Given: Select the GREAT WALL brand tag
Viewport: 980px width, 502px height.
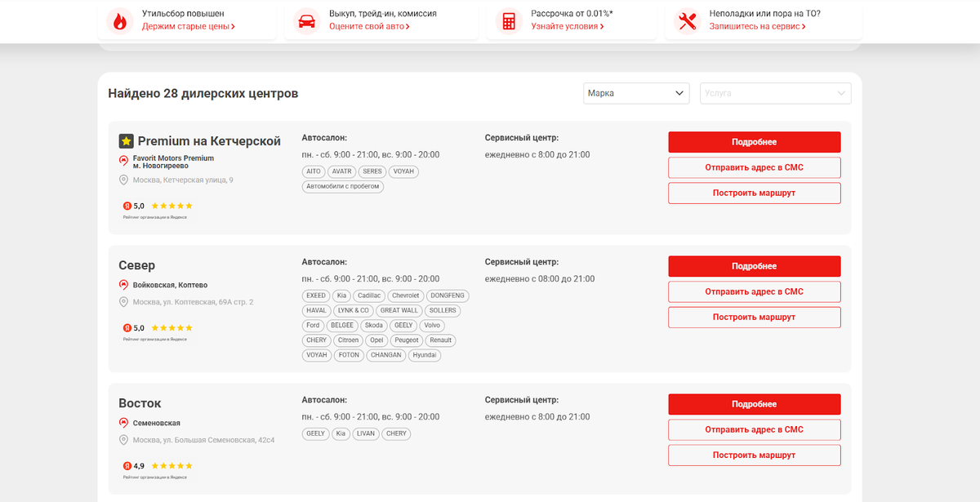Looking at the screenshot, I should pyautogui.click(x=399, y=310).
